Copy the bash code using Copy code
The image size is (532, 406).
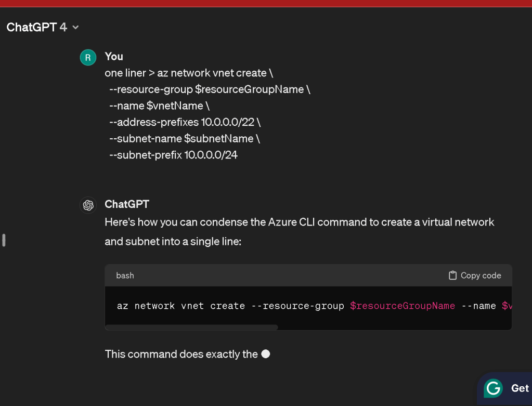coord(475,276)
